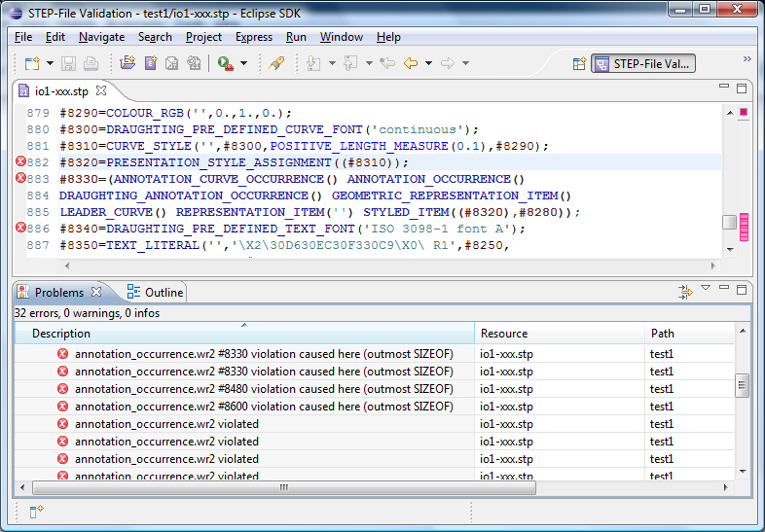This screenshot has height=532, width=765.
Task: Click the red error indicator atop overview ruler
Action: pyautogui.click(x=744, y=112)
